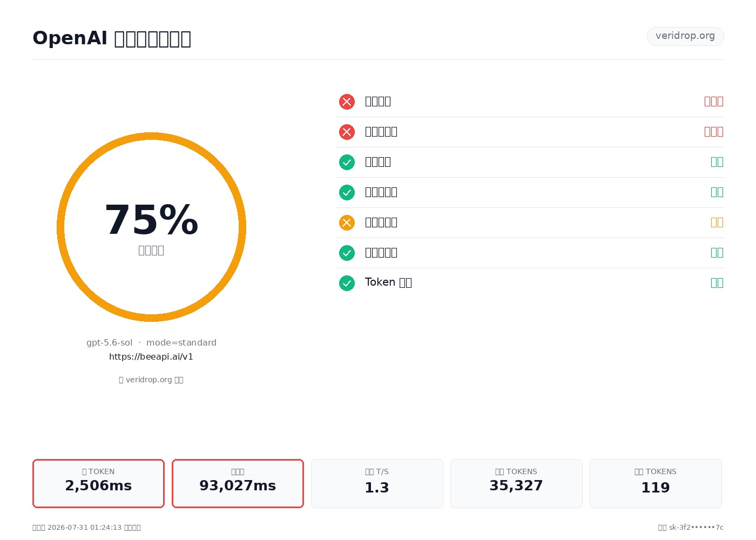Select the red-outlined 93,027ms card
Viewport: 756px width, 540px height.
pyautogui.click(x=238, y=483)
